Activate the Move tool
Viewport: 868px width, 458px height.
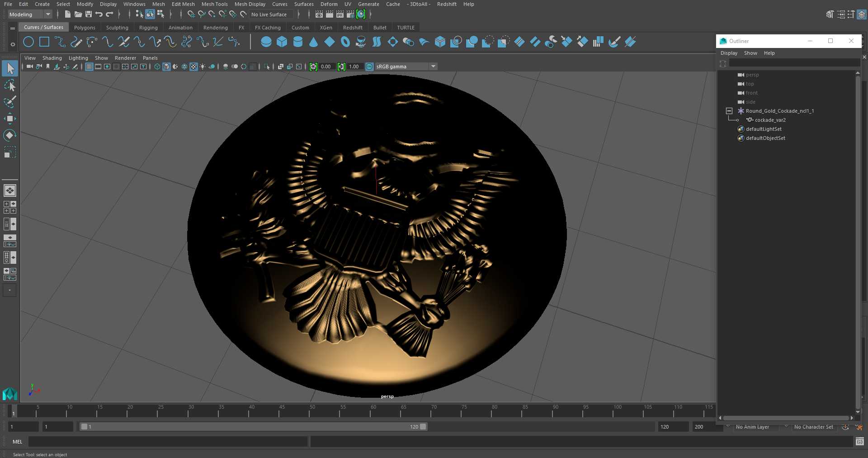9,119
